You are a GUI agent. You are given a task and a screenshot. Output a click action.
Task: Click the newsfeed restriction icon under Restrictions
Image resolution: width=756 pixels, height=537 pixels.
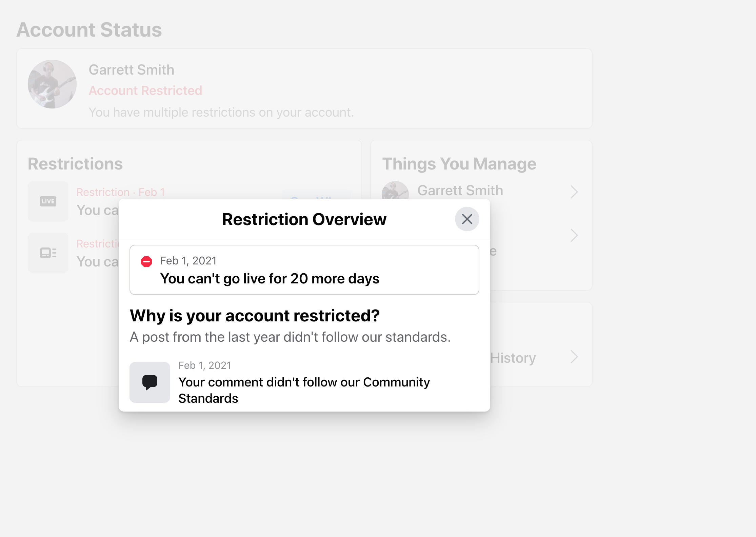[48, 253]
